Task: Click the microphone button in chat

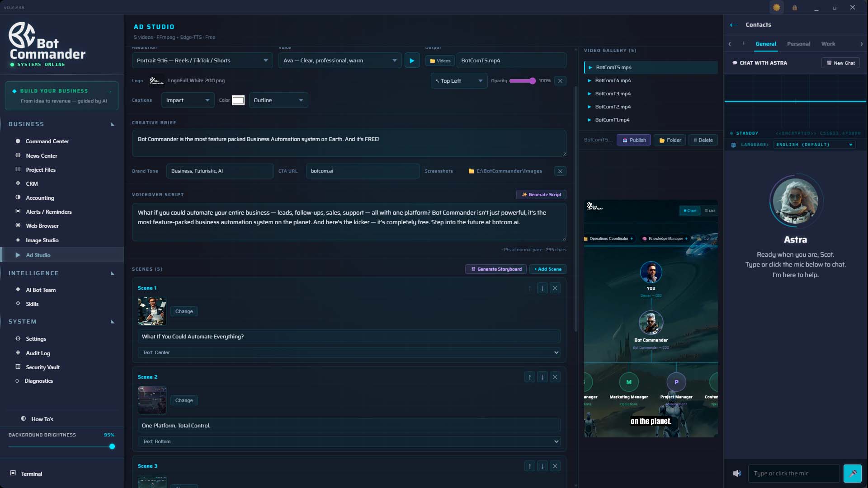Action: tap(853, 474)
